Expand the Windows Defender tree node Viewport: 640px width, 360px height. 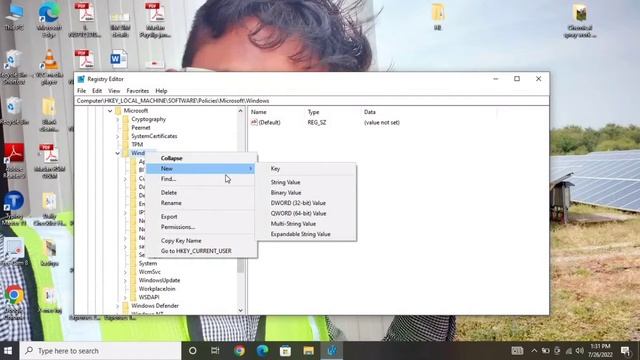(118, 306)
